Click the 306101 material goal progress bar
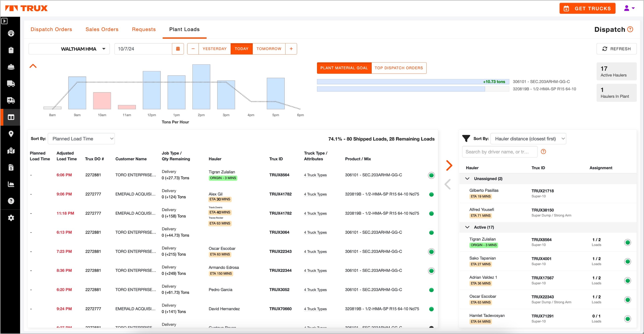 pos(413,82)
